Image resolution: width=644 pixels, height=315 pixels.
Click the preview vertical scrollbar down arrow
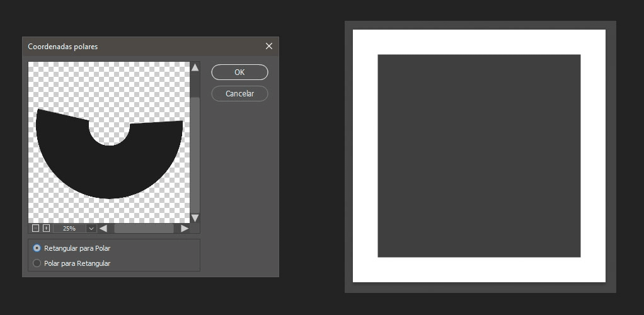(195, 218)
